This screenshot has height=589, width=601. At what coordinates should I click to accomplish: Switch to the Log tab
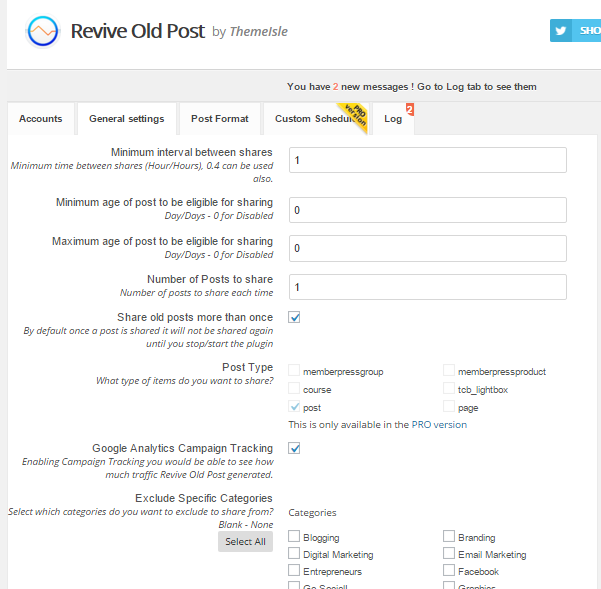pos(393,119)
